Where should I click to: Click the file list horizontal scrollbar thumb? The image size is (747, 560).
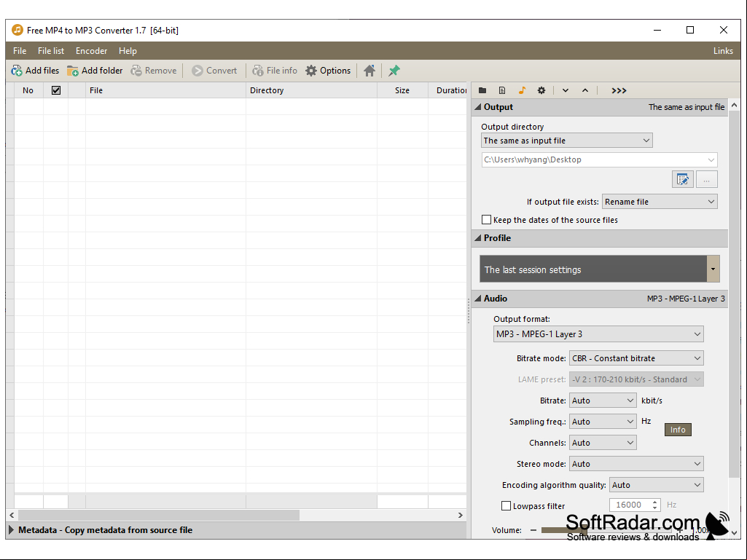(x=159, y=516)
